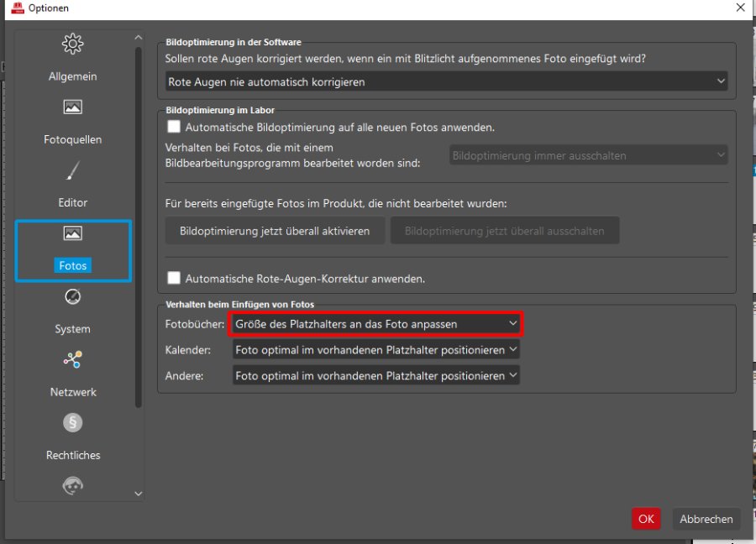Expand the Andere photo insertion dropdown
Viewport: 756px width, 544px height.
(375, 375)
